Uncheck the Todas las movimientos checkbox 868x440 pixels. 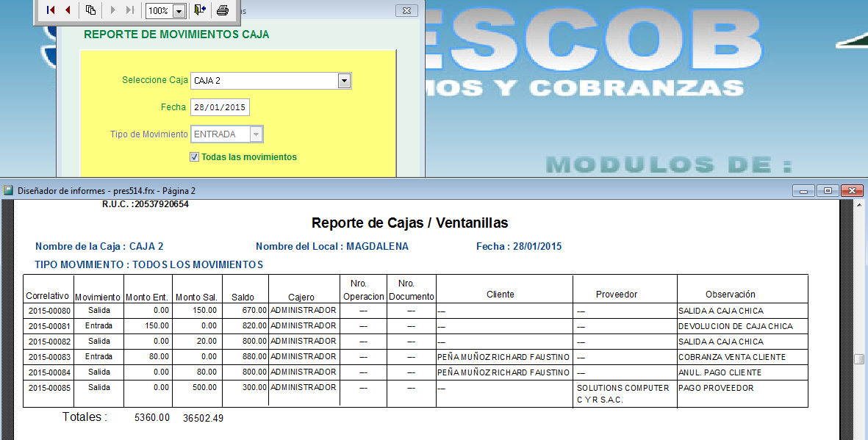(194, 157)
